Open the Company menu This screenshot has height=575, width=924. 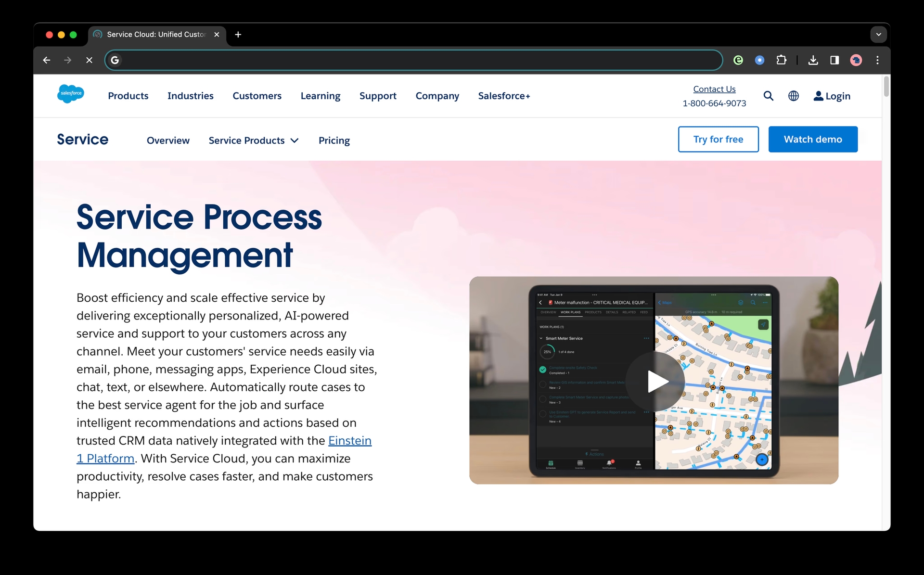point(437,96)
